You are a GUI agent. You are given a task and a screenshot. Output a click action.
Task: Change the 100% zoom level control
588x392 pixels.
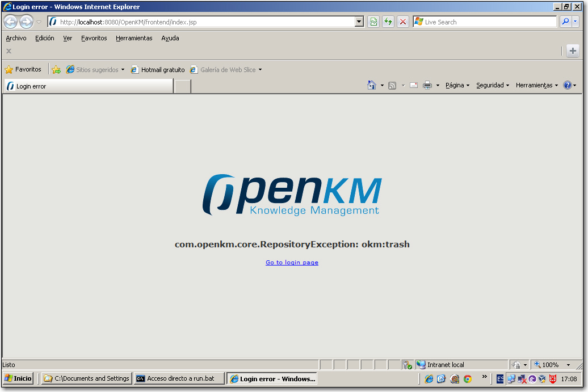(x=549, y=365)
